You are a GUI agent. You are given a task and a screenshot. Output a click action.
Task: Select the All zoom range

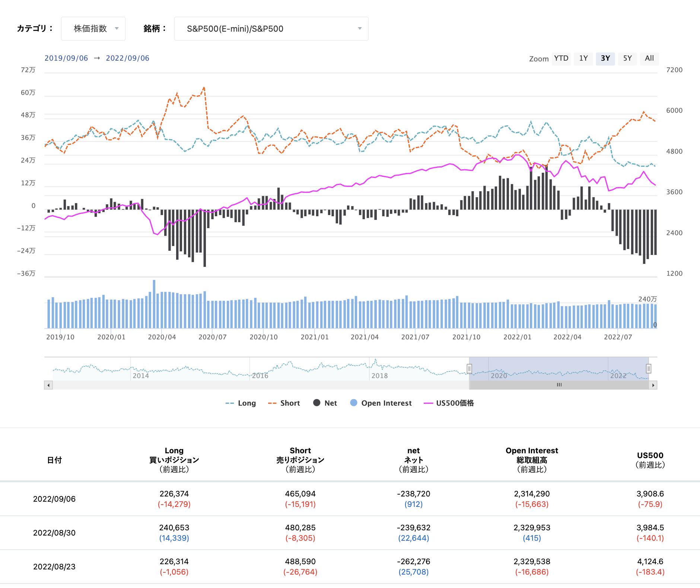[649, 58]
